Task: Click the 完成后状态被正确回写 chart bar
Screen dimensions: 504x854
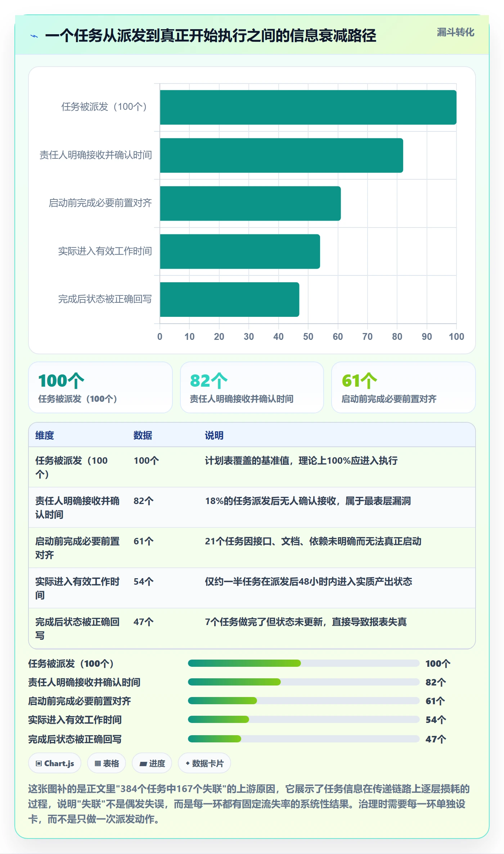Action: [230, 300]
